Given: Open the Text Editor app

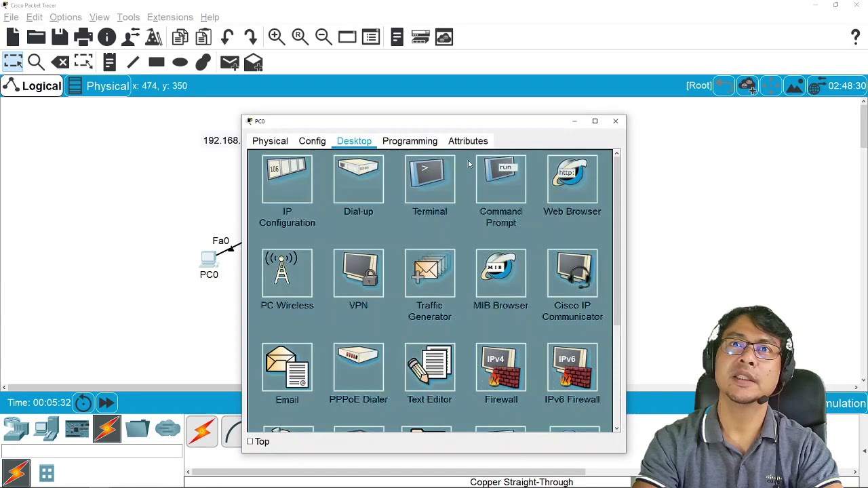Looking at the screenshot, I should [x=429, y=367].
